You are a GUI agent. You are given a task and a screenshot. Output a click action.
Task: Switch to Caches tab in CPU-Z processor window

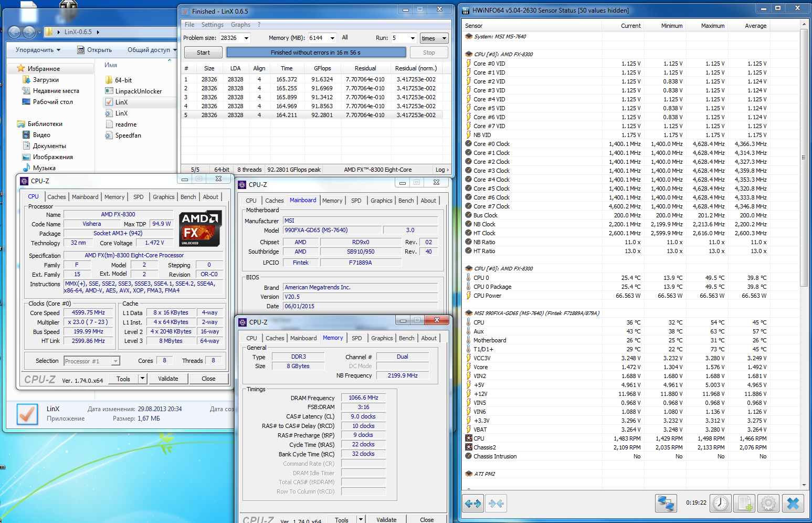tap(57, 197)
